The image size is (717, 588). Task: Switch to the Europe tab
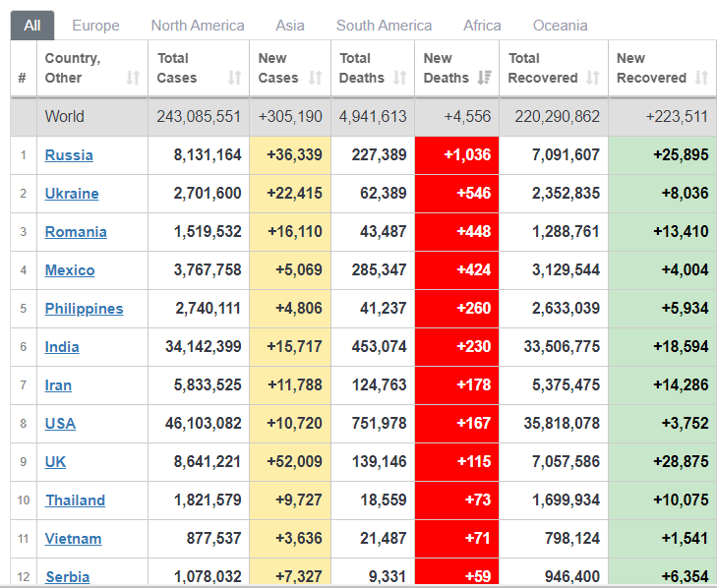click(x=95, y=26)
